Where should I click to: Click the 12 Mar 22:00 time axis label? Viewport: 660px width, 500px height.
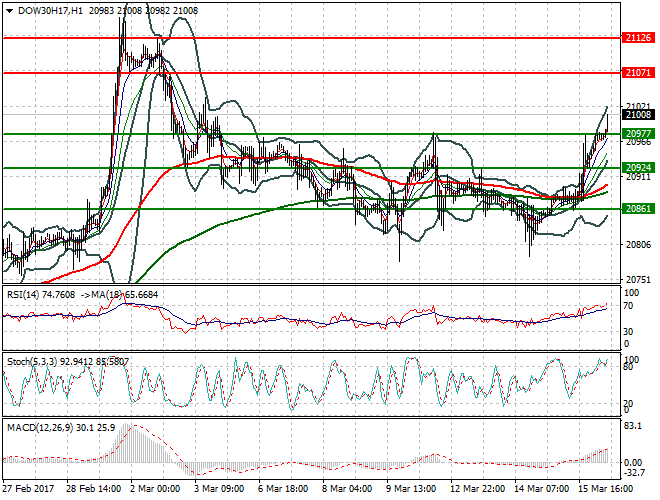477,489
